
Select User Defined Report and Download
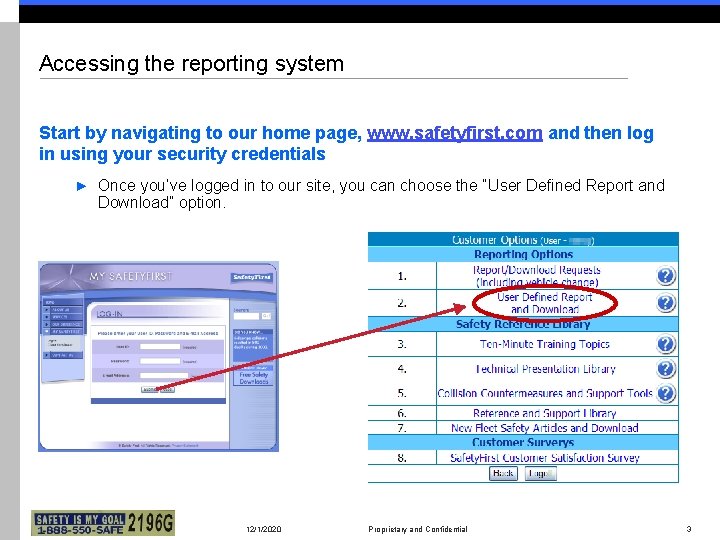pyautogui.click(x=545, y=303)
